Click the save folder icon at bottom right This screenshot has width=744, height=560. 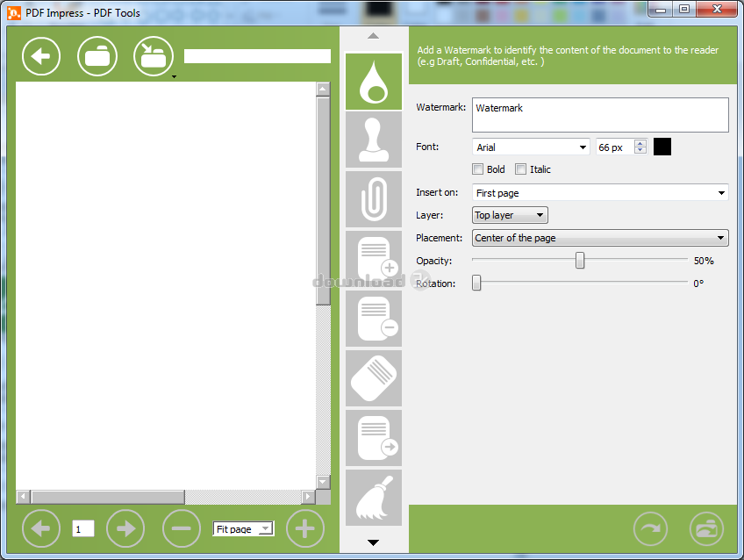706,528
